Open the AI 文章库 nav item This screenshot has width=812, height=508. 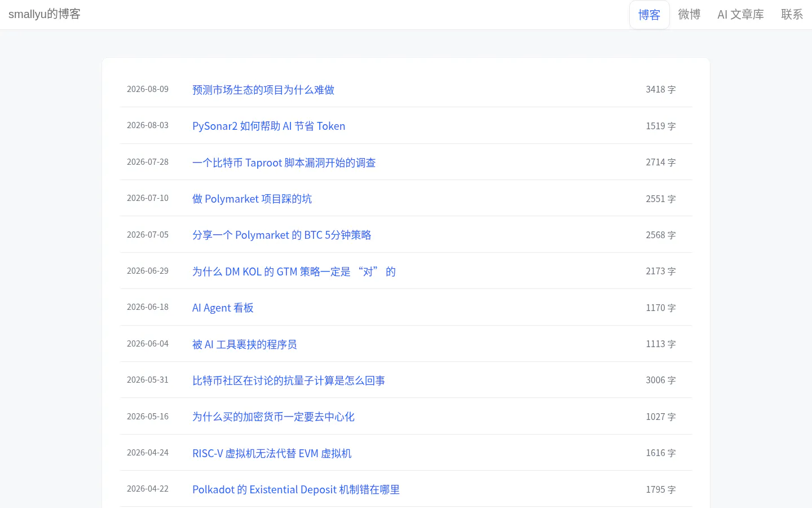tap(740, 15)
